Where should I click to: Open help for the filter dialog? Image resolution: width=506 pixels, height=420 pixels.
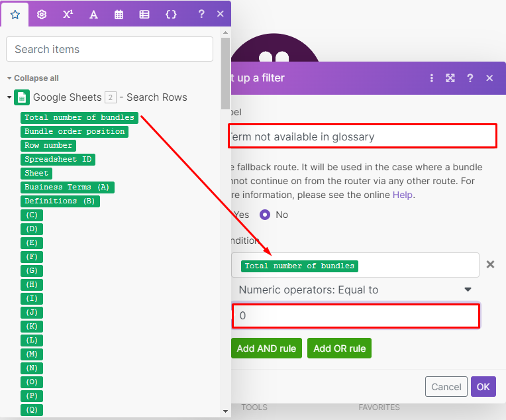(470, 78)
